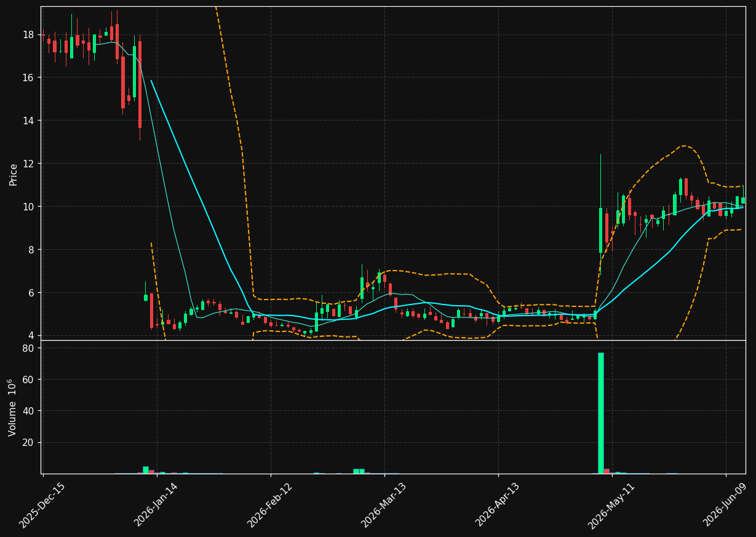
Task: Click price tick label 14
Action: point(28,121)
